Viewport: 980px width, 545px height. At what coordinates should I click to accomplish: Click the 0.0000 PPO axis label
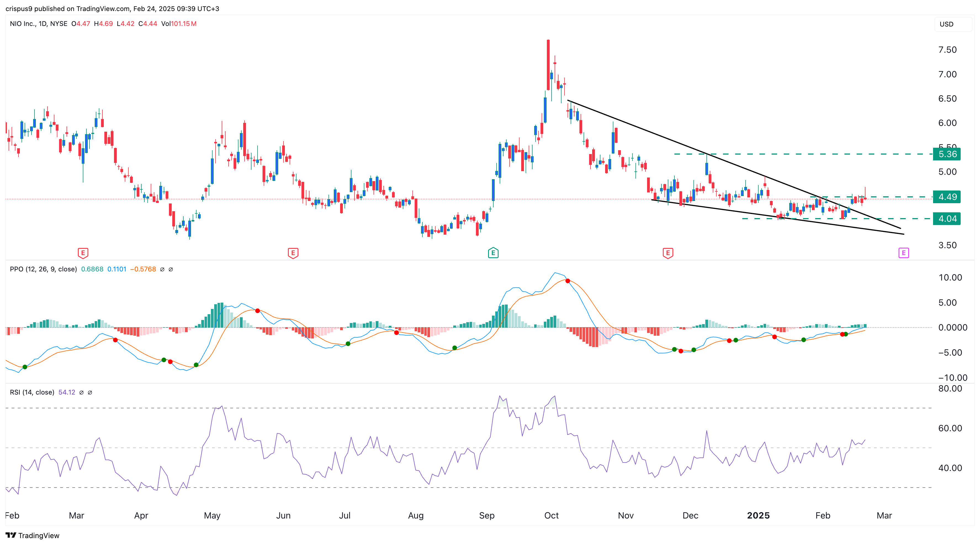(953, 327)
